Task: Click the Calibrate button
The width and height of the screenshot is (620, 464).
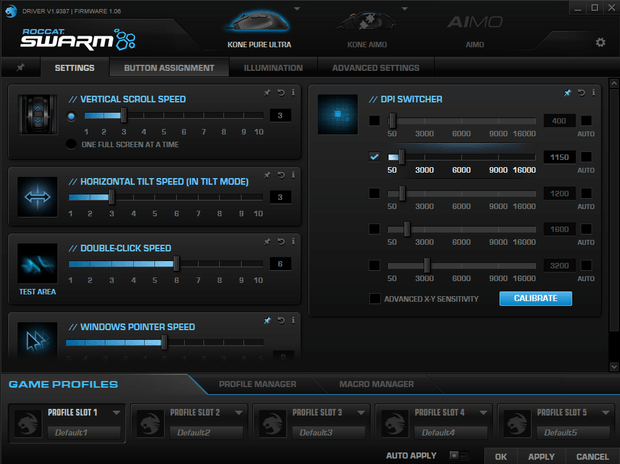Action: [x=535, y=298]
